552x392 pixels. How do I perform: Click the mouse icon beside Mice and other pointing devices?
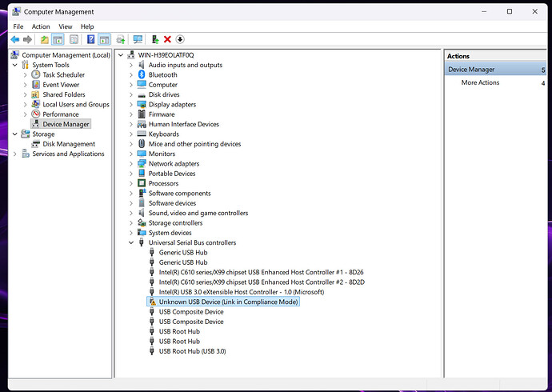(x=142, y=143)
